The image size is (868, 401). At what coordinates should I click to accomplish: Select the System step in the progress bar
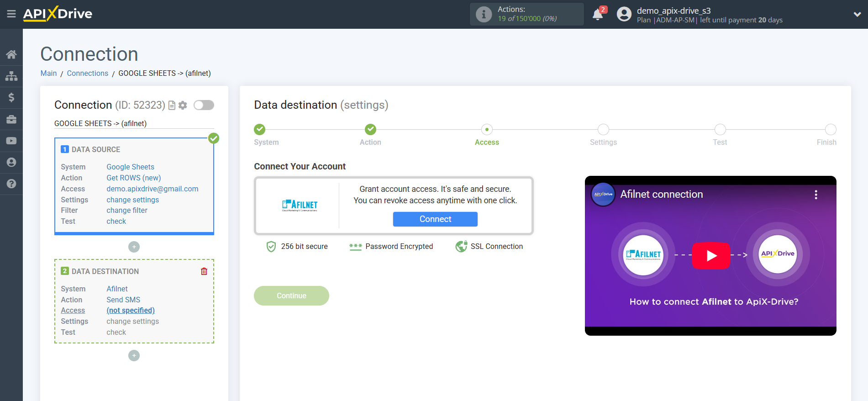(260, 130)
